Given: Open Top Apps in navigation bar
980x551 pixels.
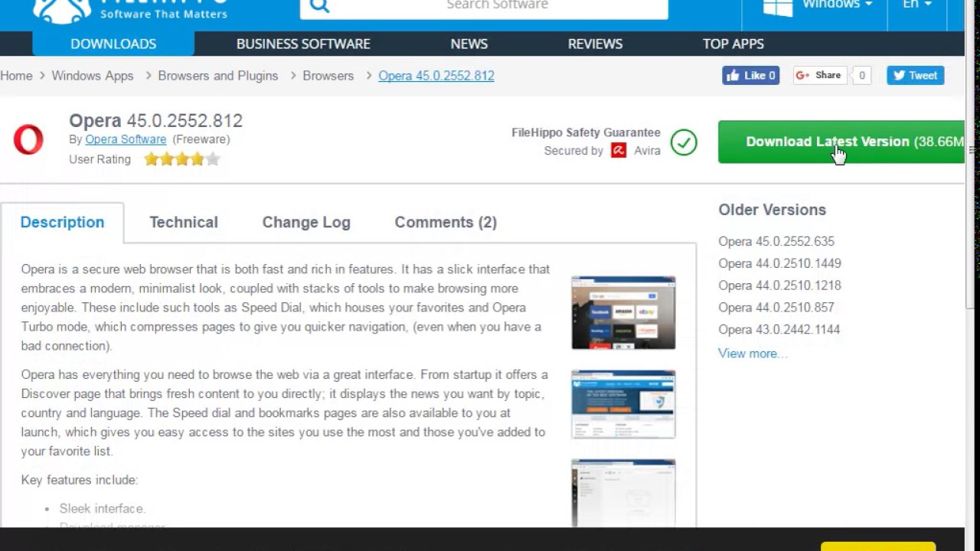Looking at the screenshot, I should 733,44.
